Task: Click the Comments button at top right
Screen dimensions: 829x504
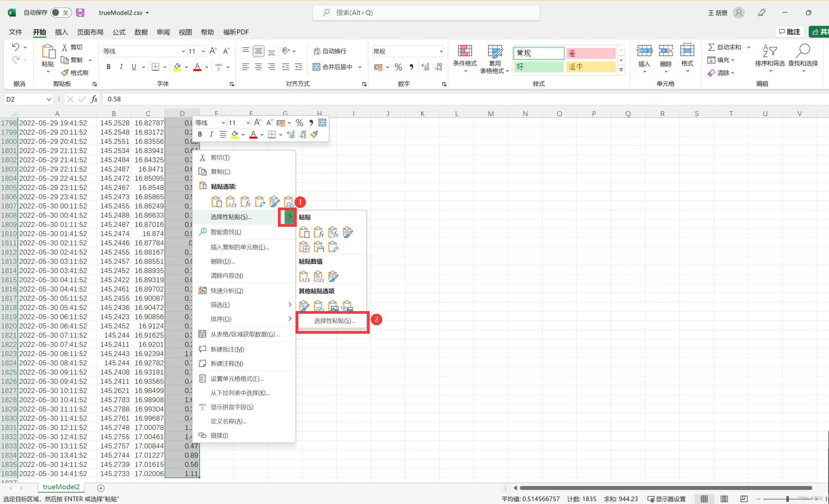Action: [x=790, y=32]
